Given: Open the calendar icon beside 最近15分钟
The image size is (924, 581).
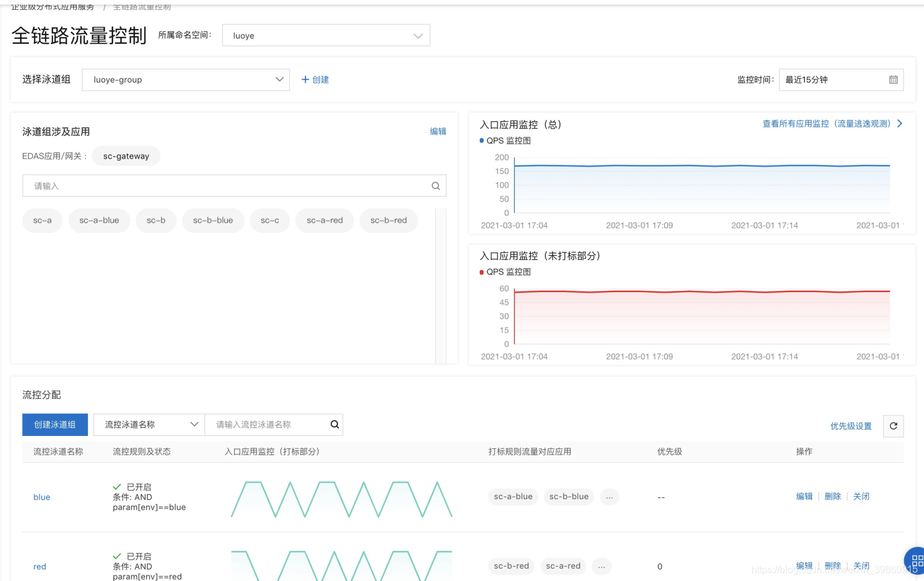Looking at the screenshot, I should click(895, 79).
